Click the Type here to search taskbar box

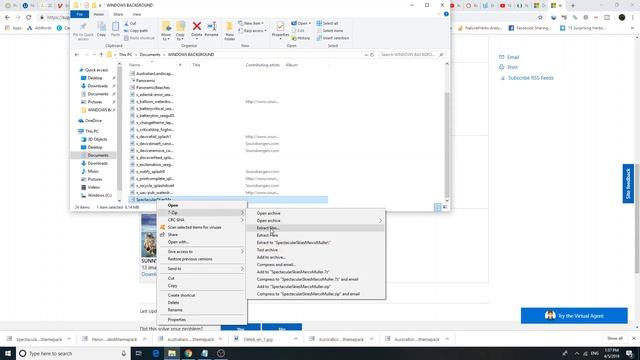73,353
